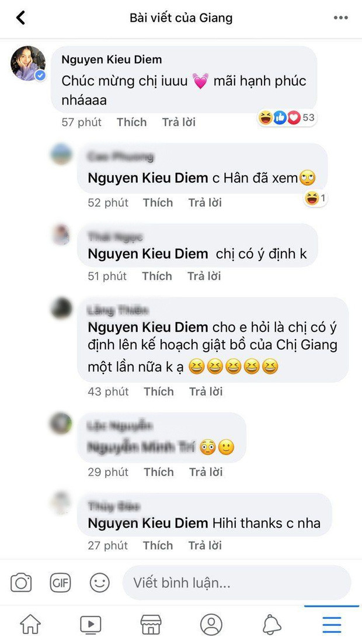Select the GIF icon in the comment bar
Viewport: 362px width, 644px height.
60,583
